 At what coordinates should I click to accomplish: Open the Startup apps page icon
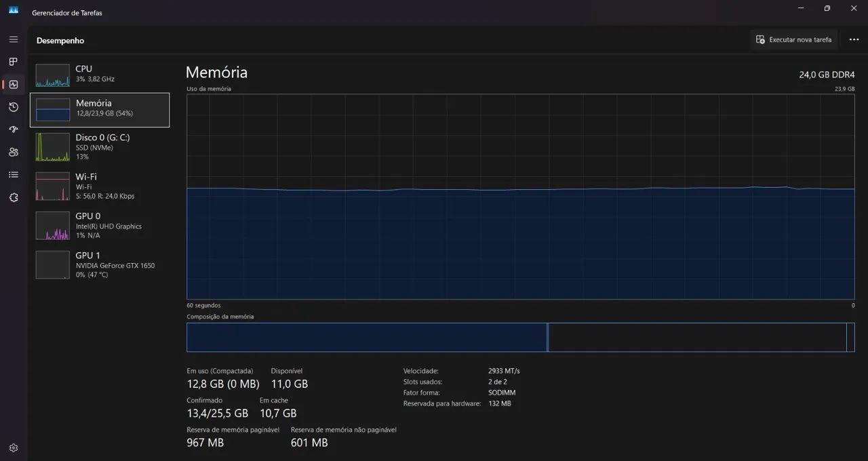14,129
